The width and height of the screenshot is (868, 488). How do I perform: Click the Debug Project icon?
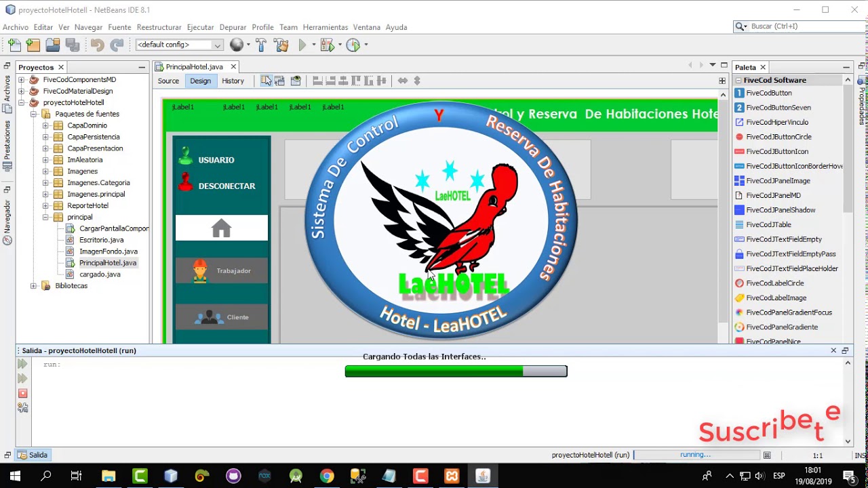[x=328, y=45]
